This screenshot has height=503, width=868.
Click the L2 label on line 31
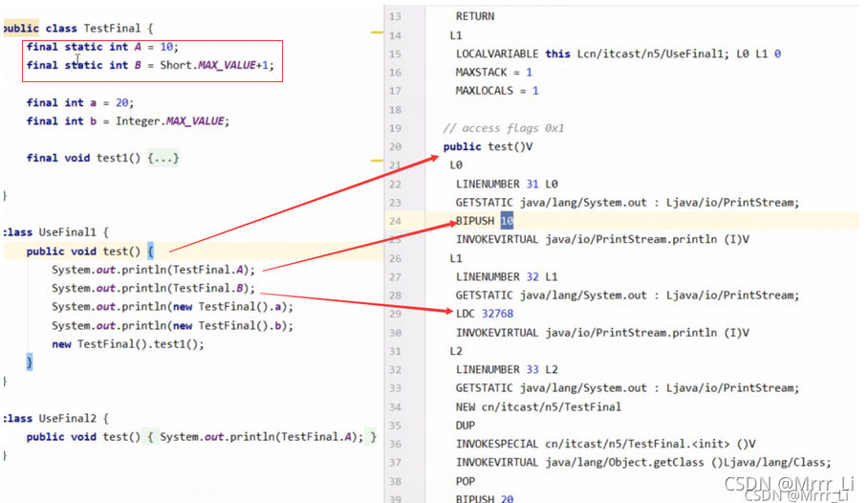pyautogui.click(x=456, y=351)
